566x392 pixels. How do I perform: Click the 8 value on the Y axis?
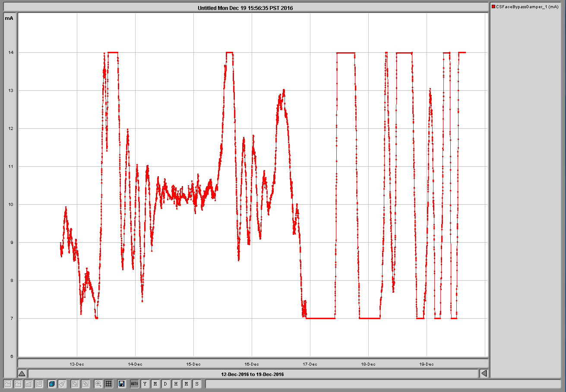pyautogui.click(x=11, y=281)
